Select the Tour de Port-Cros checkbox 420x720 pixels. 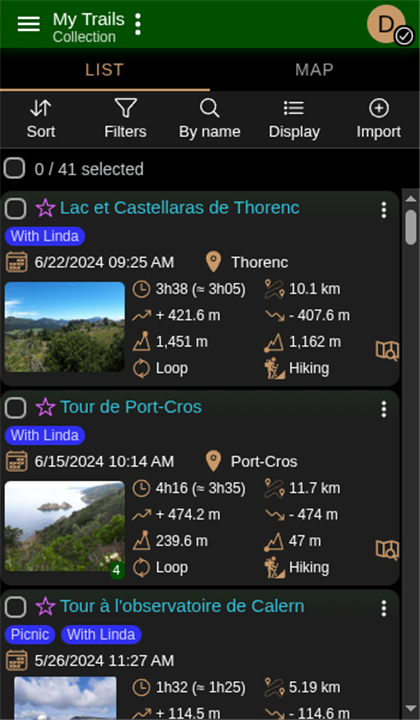16,408
